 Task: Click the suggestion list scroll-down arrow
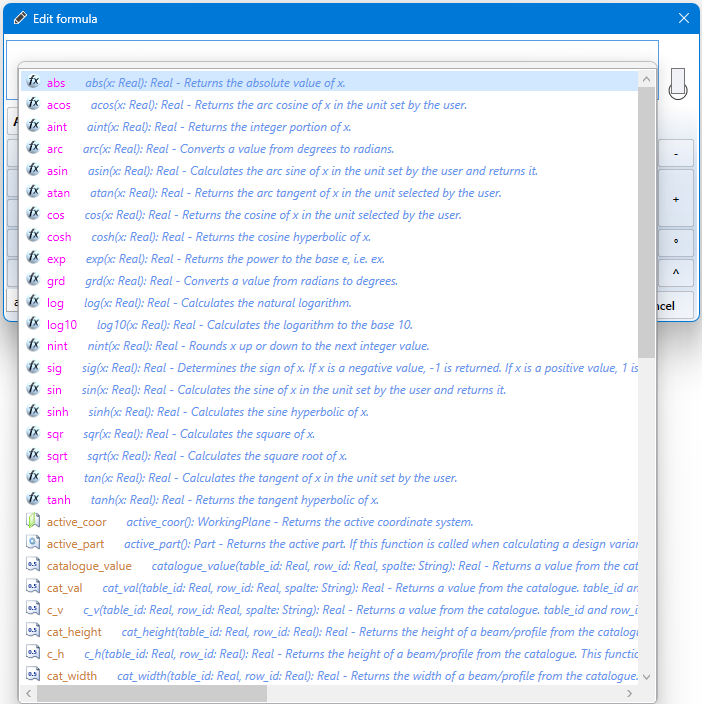[x=646, y=676]
